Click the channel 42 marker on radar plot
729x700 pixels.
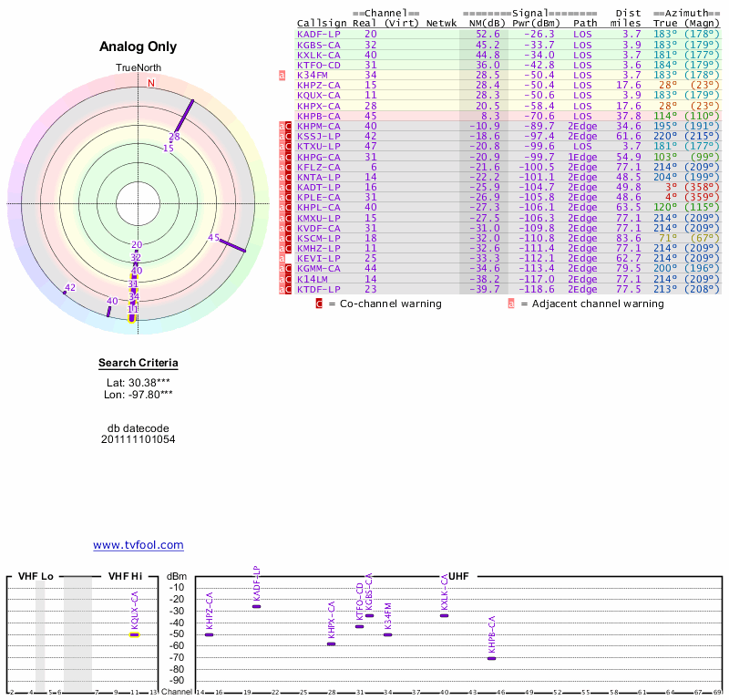click(x=66, y=291)
